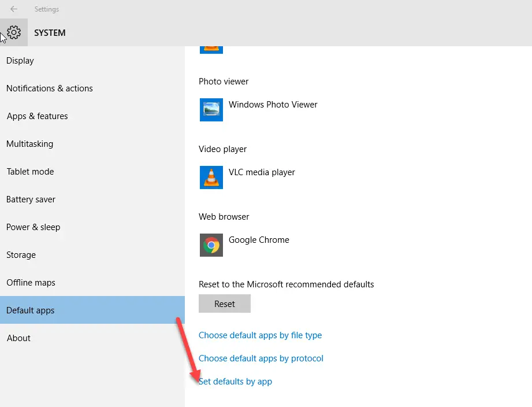Switch to Tablet mode settings
This screenshot has height=407, width=532.
tap(30, 171)
